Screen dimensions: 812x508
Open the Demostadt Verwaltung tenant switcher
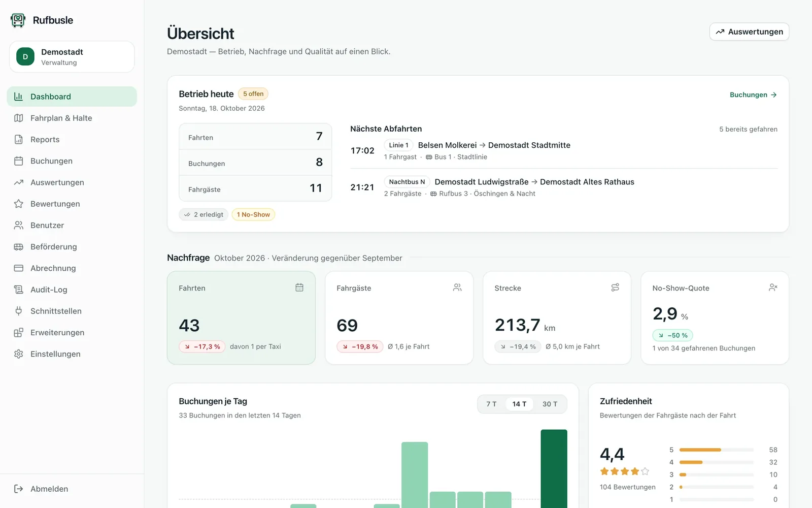coord(72,57)
